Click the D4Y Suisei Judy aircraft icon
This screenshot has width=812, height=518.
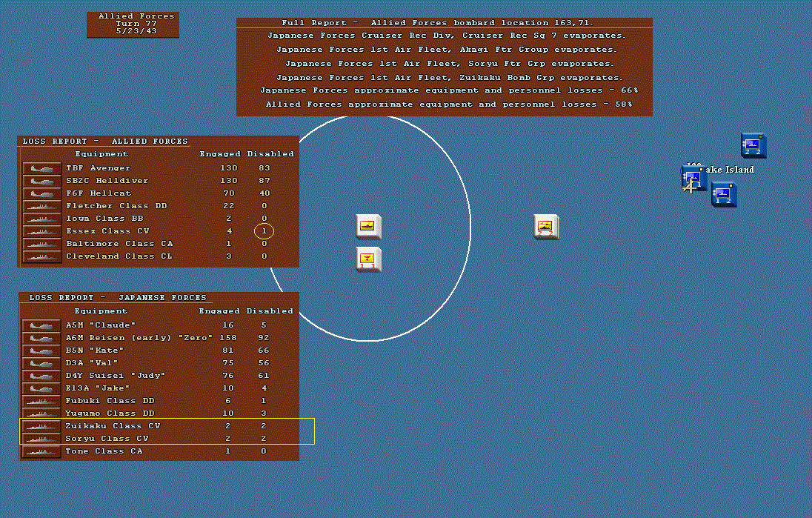coord(41,376)
